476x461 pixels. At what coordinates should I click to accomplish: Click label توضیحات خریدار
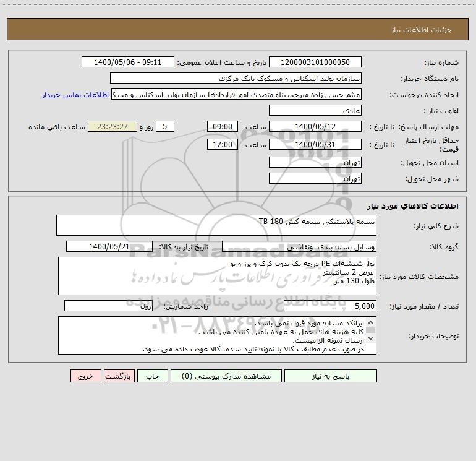coord(433,336)
